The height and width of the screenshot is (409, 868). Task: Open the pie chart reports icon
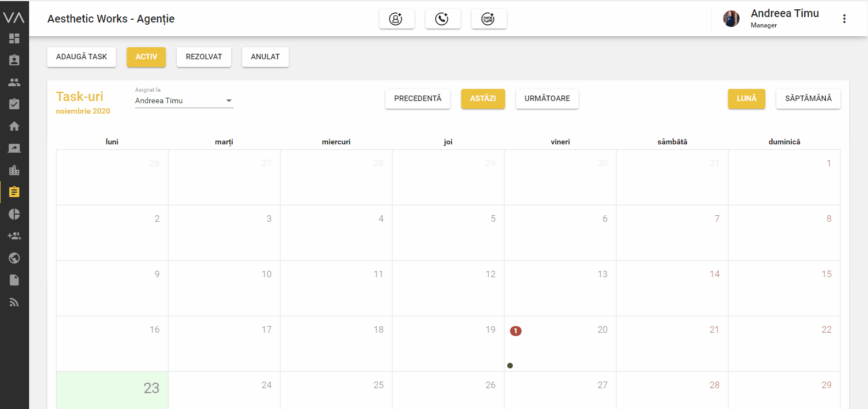tap(14, 214)
